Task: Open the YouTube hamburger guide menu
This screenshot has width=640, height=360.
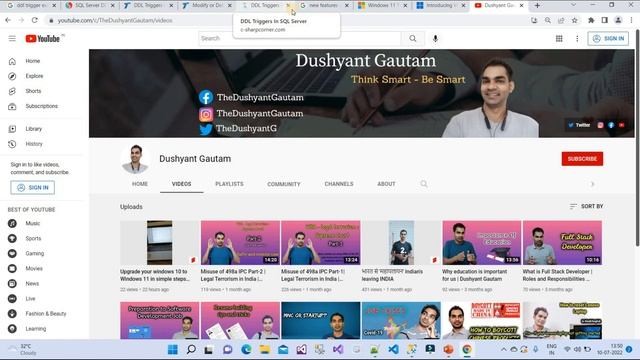Action: click(x=12, y=38)
